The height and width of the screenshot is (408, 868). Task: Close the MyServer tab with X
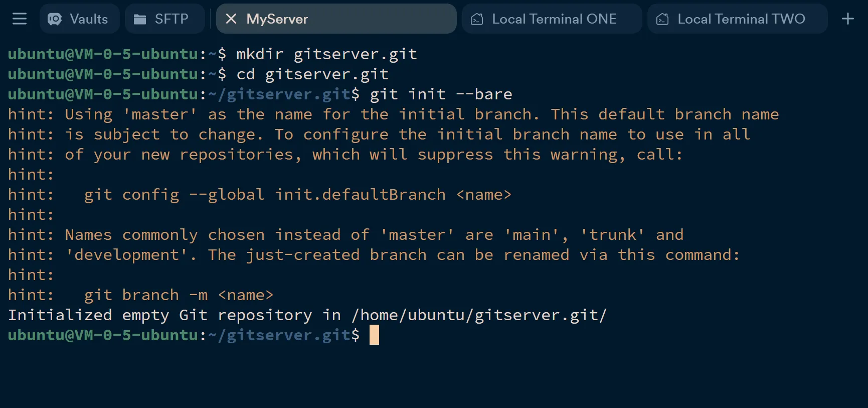point(231,19)
